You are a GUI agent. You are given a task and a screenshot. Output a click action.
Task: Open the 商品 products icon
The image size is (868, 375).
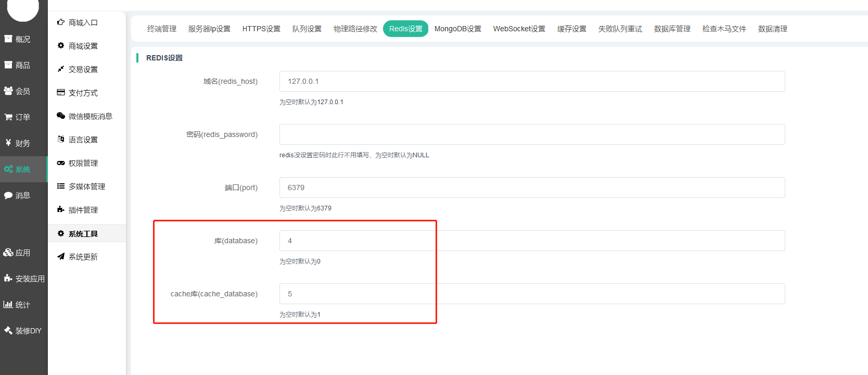(x=8, y=65)
